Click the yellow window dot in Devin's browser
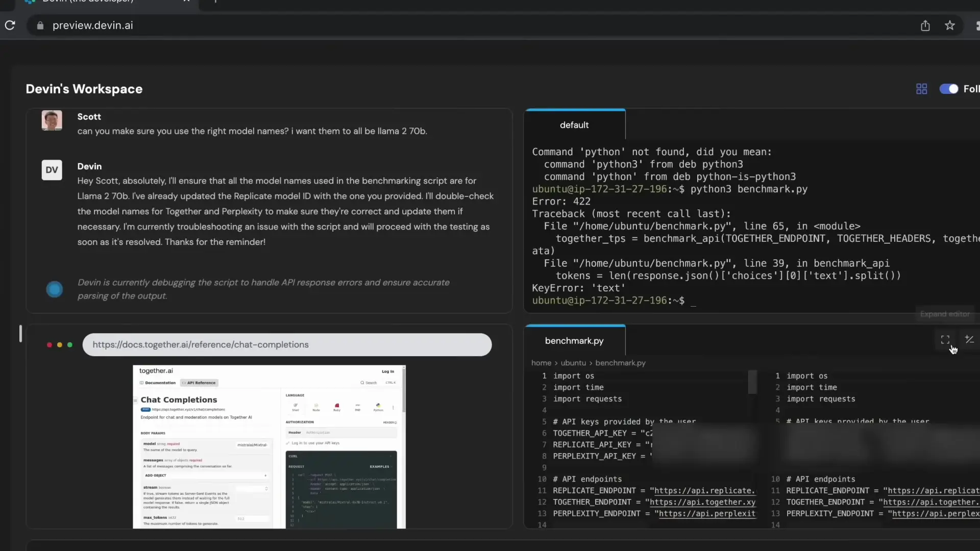 60,345
